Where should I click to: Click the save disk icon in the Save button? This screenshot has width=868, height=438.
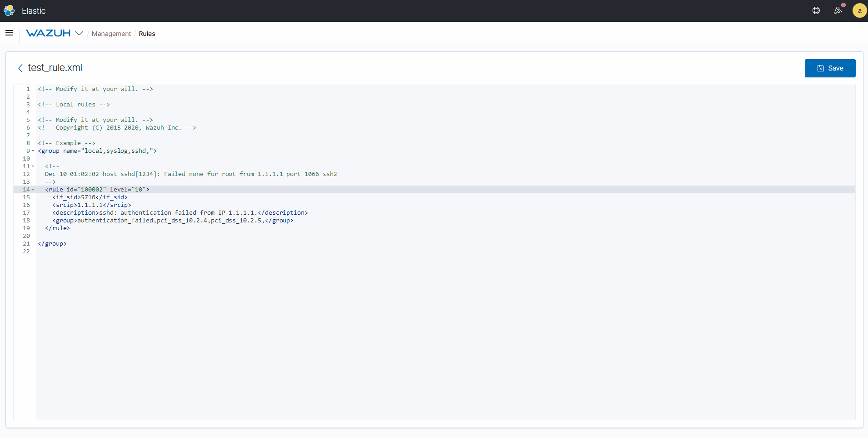(820, 68)
